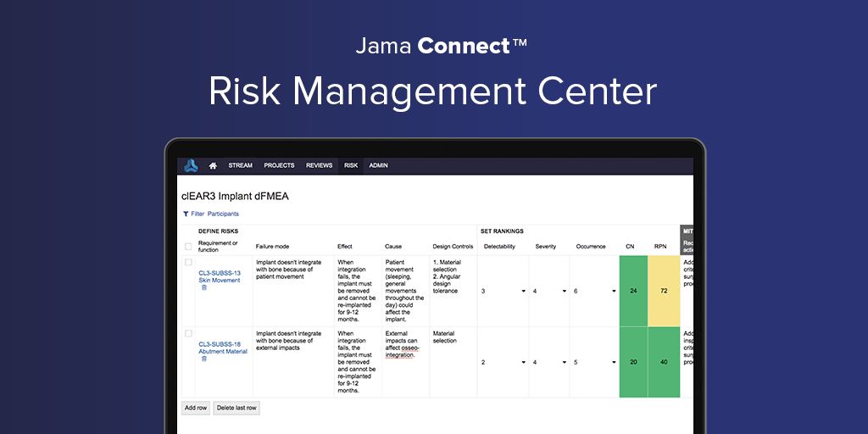Click the Effect column header
This screenshot has width=868, height=434.
point(345,247)
